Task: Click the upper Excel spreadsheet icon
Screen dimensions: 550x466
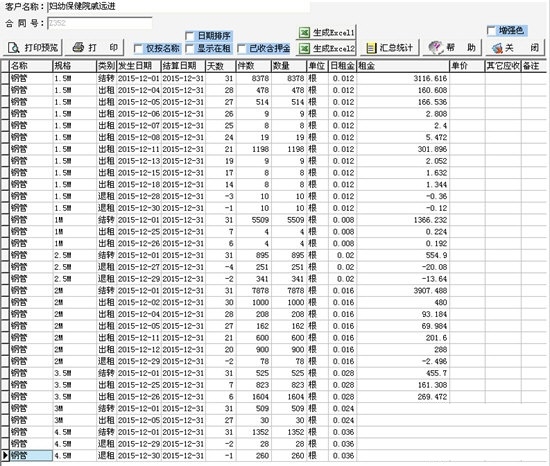Action: (304, 32)
